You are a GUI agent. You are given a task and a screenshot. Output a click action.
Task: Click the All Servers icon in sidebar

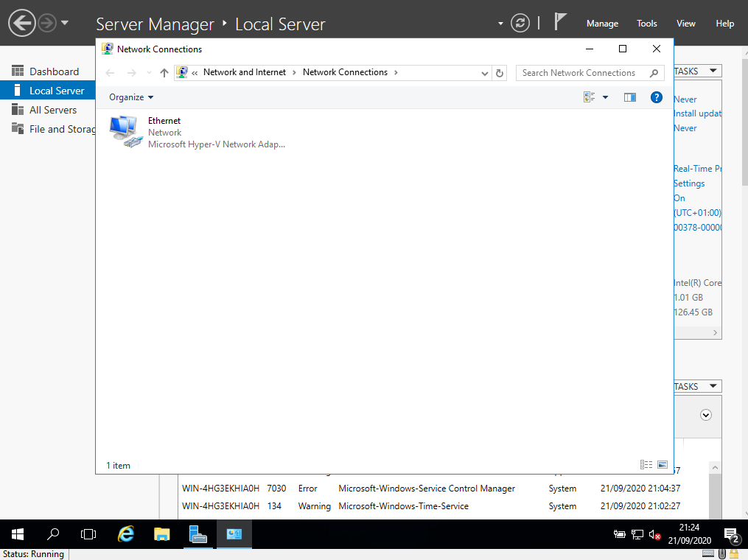coord(18,109)
